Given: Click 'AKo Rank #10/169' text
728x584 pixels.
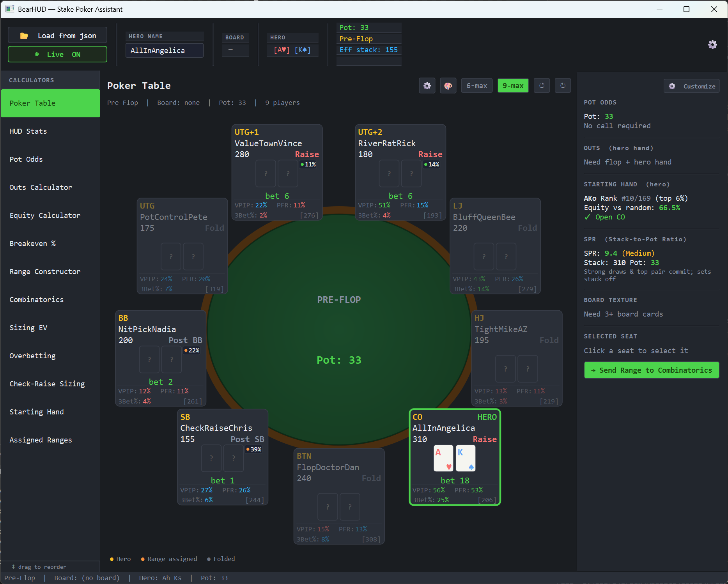Looking at the screenshot, I should 617,198.
